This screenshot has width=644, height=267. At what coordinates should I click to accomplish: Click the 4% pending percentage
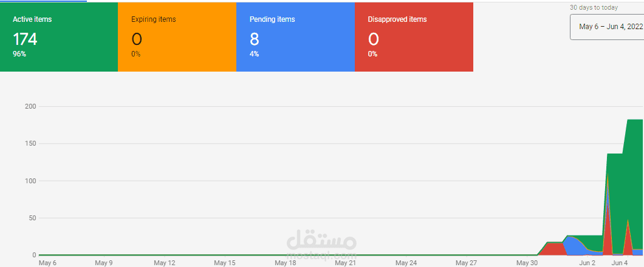(x=254, y=54)
